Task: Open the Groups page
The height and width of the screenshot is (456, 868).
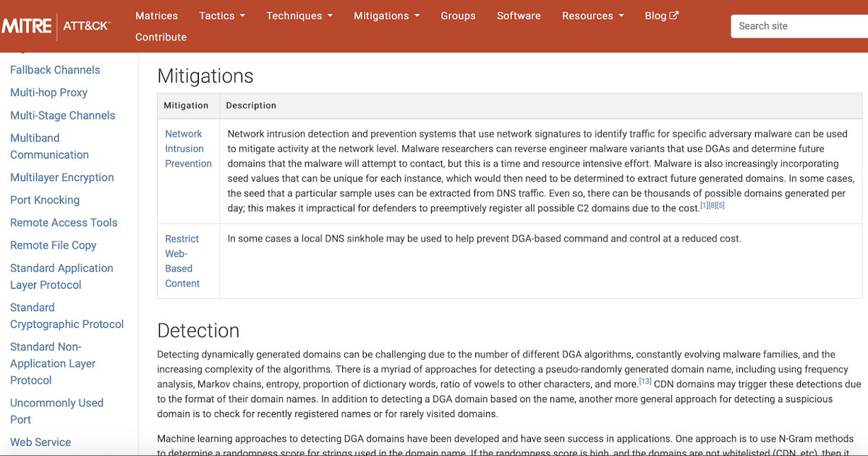Action: click(458, 15)
